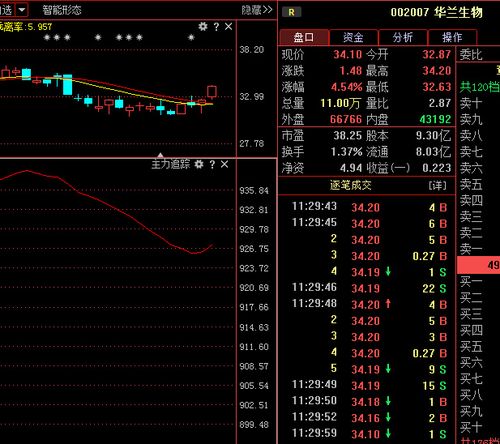Click stock title 002007 华兰生物

(x=436, y=12)
